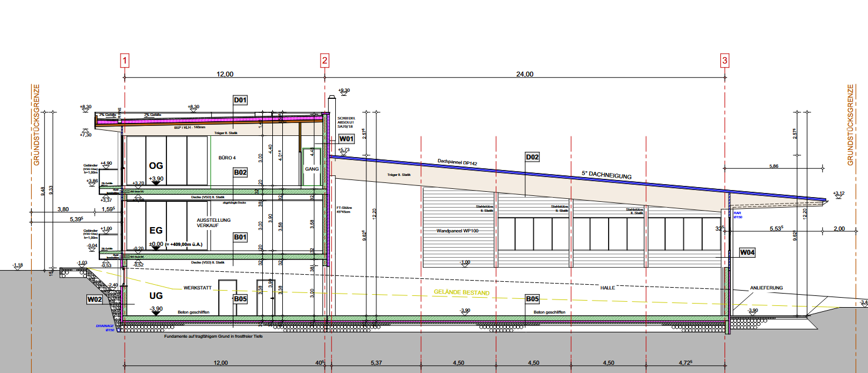Screen dimensions: 868x373
Task: Select the BÜRO 4 room label
Action: (x=226, y=158)
